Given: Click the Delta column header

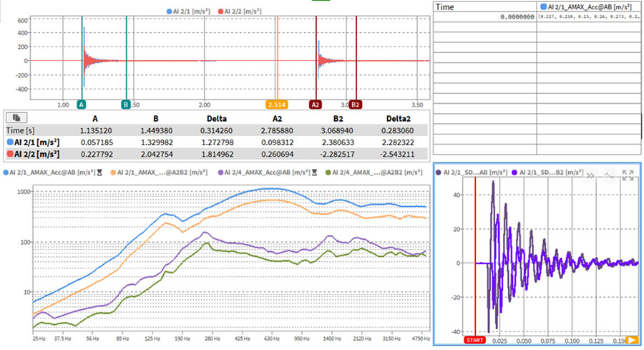Looking at the screenshot, I should 216,118.
